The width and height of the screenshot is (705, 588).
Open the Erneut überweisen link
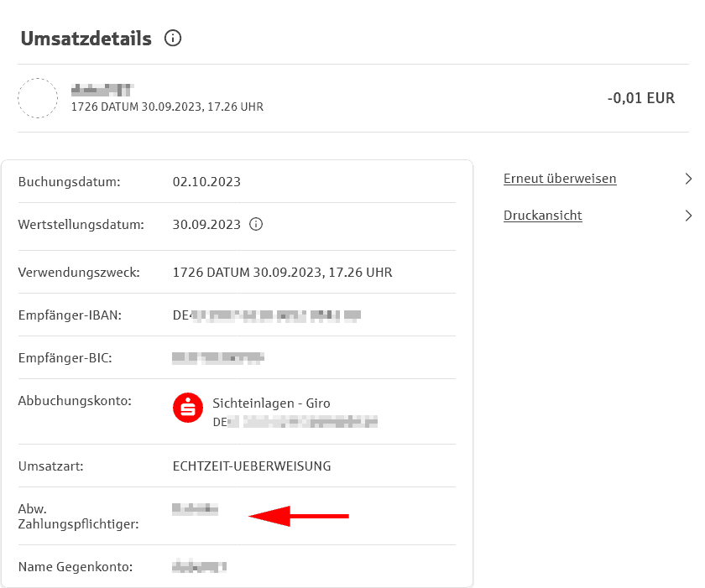[x=560, y=179]
